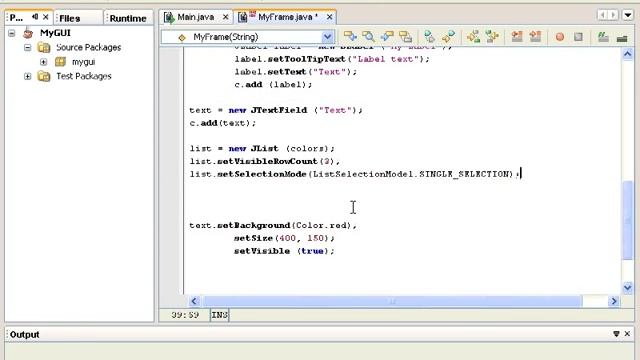Viewport: 640px width, 360px height.
Task: Click the teal bookmark navigation toolbar icon
Action: pos(429,37)
